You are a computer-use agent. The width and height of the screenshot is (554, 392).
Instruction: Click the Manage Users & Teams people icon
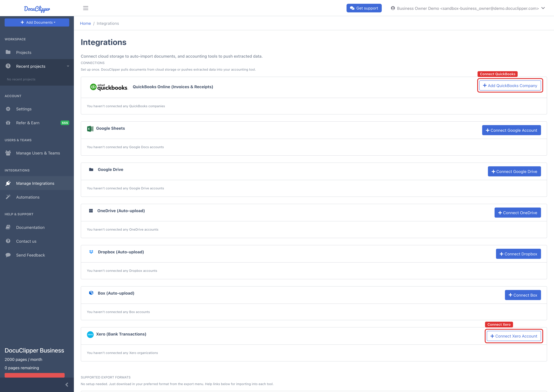point(8,153)
